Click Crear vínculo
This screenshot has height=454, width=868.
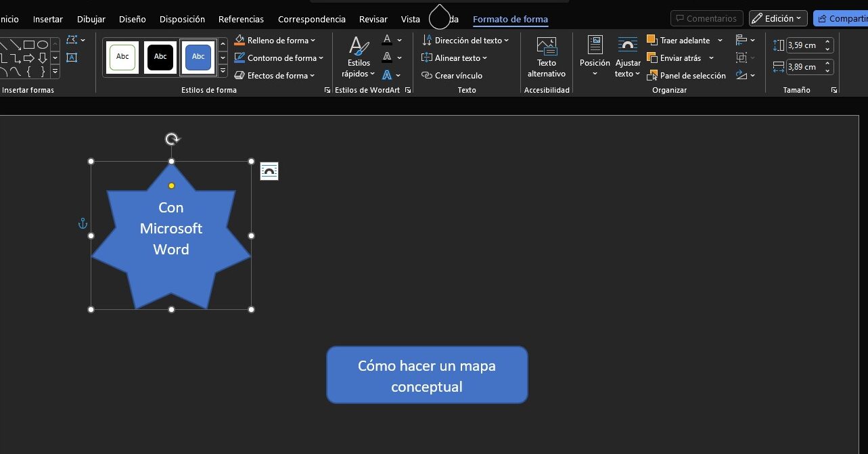point(452,76)
